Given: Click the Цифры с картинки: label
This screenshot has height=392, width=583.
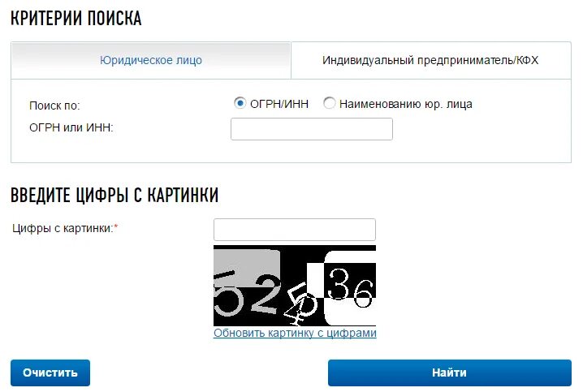Looking at the screenshot, I should tap(63, 228).
